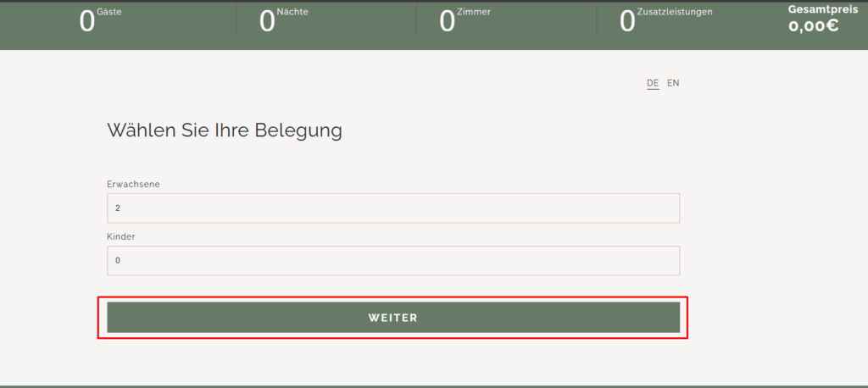Click the Gesamtpreis label
Viewport: 868px width, 388px height.
pos(816,9)
